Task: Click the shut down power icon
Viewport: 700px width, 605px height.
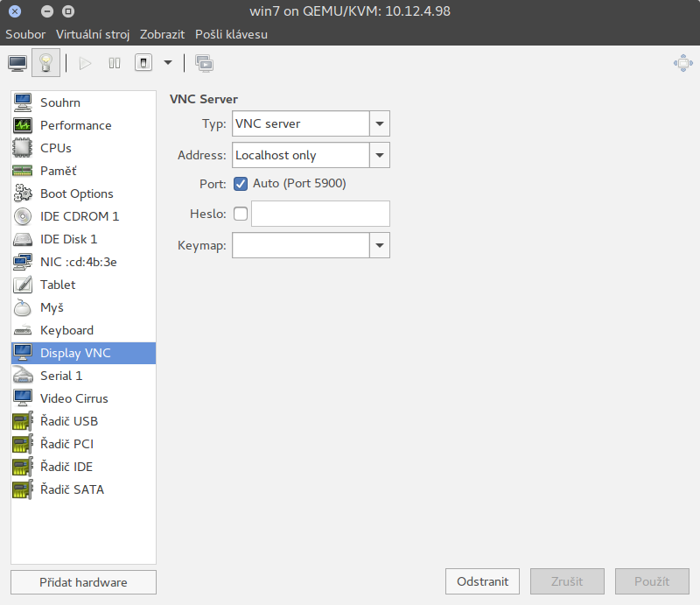Action: coord(143,63)
